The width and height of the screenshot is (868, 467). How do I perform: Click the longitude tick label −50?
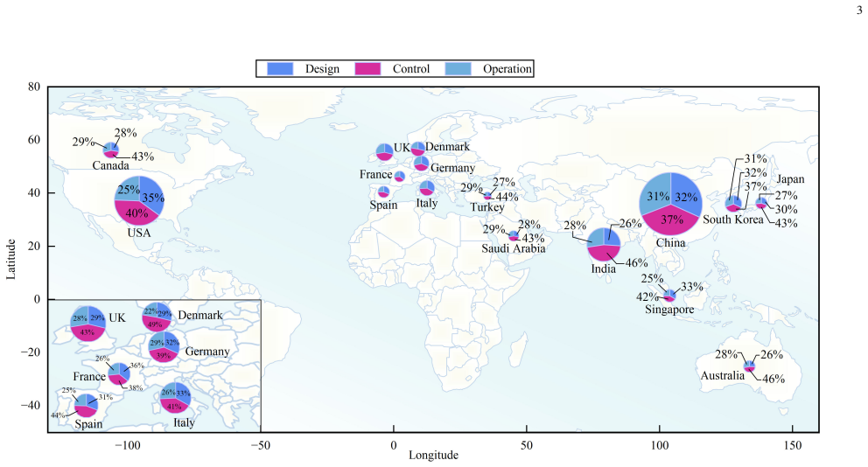(261, 446)
